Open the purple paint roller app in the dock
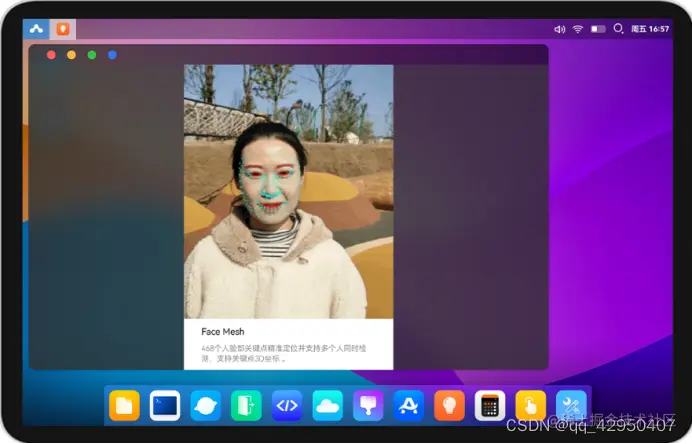The width and height of the screenshot is (692, 444). 368,405
